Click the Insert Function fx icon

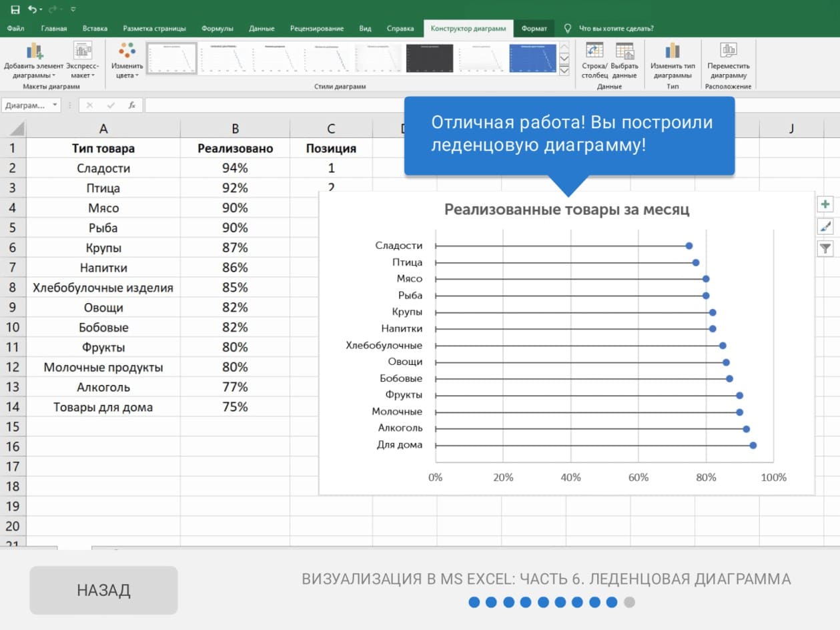[x=132, y=105]
